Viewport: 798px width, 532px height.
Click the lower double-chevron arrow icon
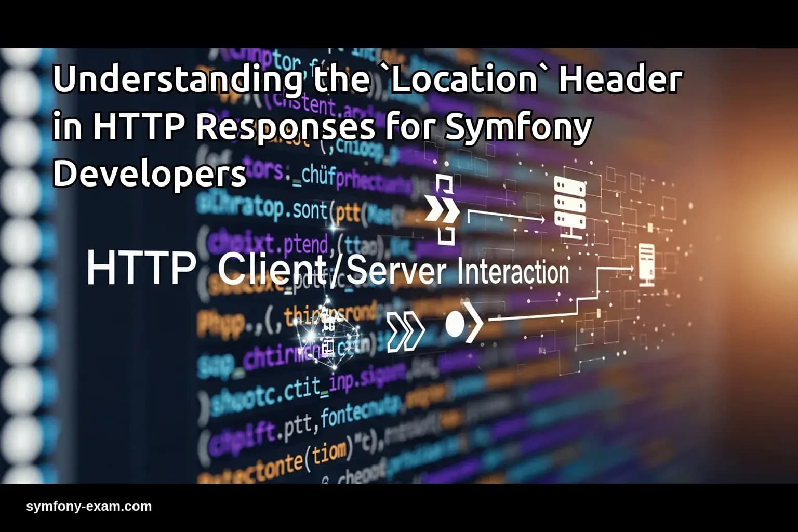click(406, 327)
